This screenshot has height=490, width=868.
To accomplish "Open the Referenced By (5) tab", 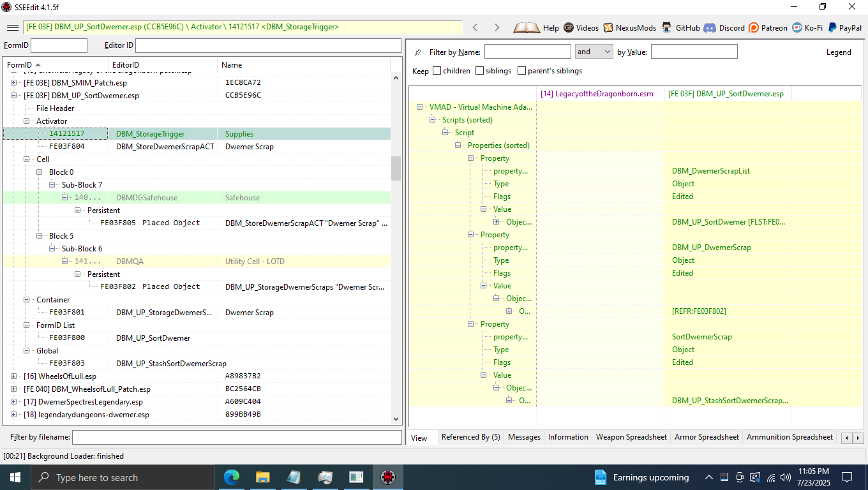I will pos(471,437).
